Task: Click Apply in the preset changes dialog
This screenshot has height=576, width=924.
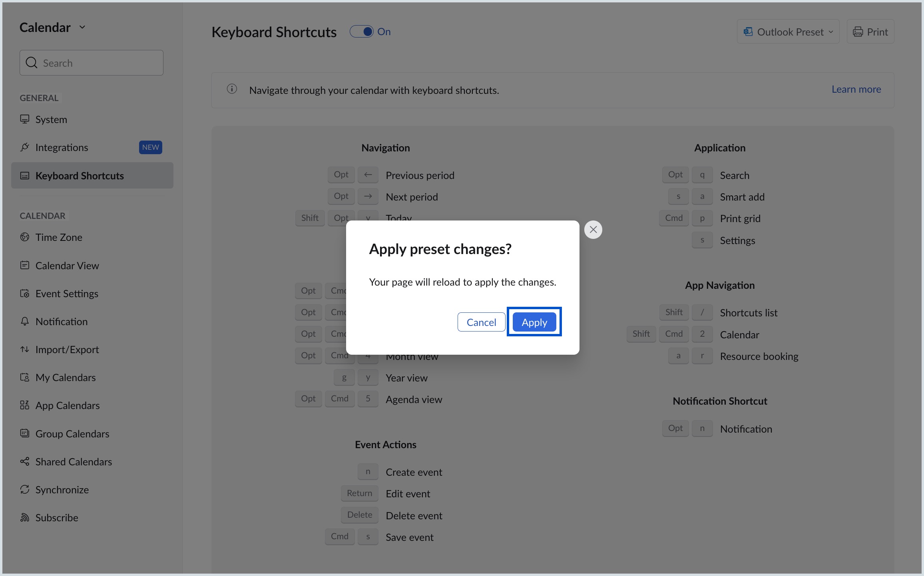Action: pyautogui.click(x=534, y=322)
